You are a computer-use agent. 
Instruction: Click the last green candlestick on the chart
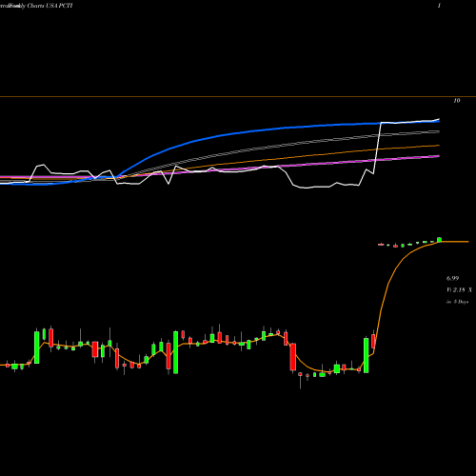(x=440, y=240)
